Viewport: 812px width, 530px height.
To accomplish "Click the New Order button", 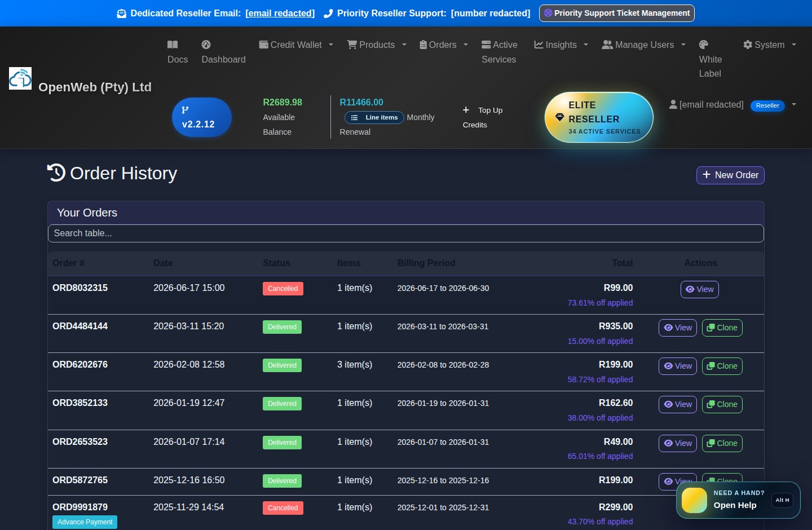I will tap(730, 175).
